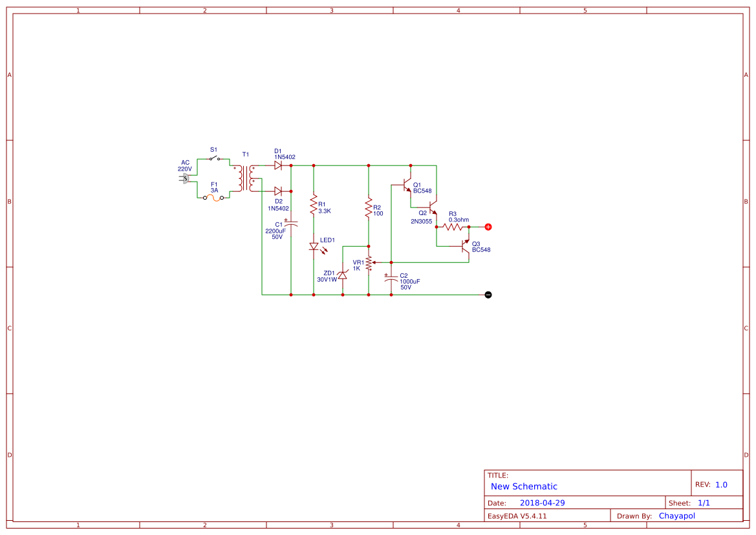Viewport: 756px width, 535px height.
Task: Click the red positive output terminal
Action: tap(488, 227)
